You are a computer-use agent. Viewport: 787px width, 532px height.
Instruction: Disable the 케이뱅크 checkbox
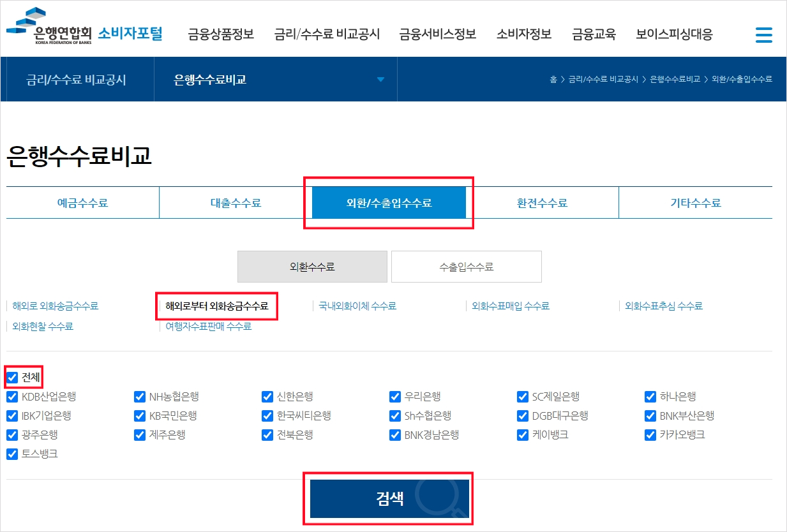tap(523, 435)
